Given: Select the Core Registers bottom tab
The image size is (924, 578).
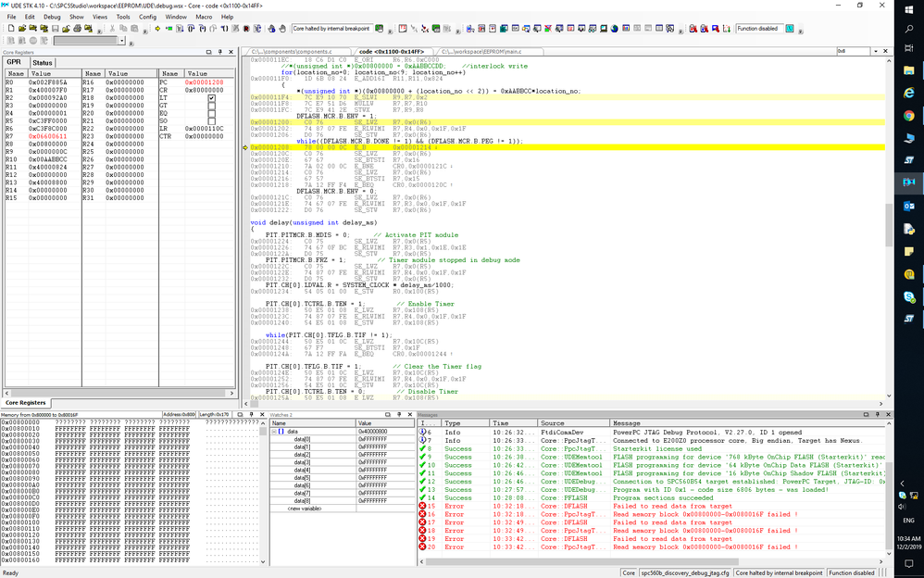Looking at the screenshot, I should pos(25,403).
